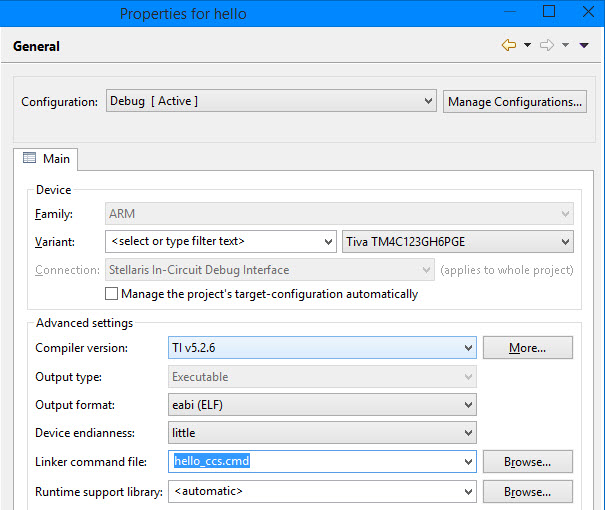Open the back history dropdown arrow
The height and width of the screenshot is (510, 605).
coord(527,46)
